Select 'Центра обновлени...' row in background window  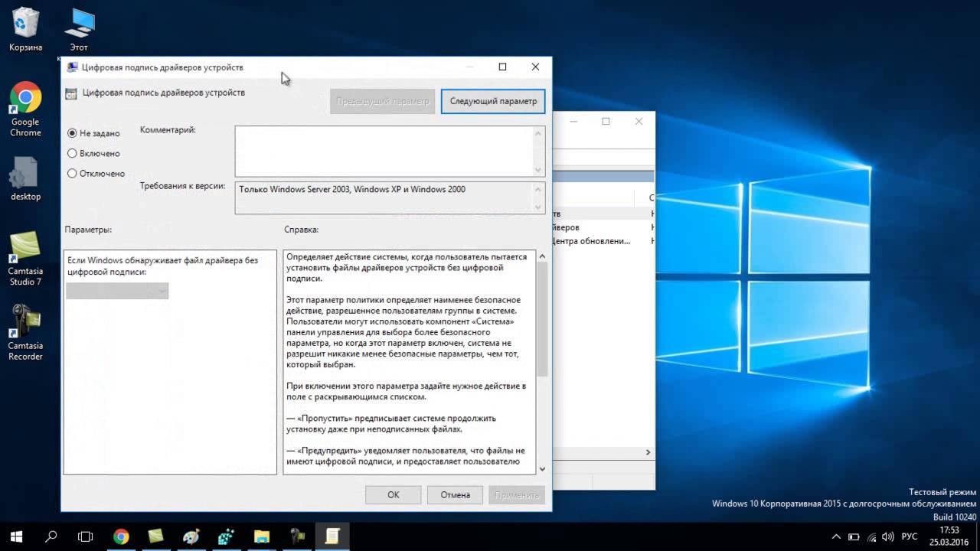590,241
